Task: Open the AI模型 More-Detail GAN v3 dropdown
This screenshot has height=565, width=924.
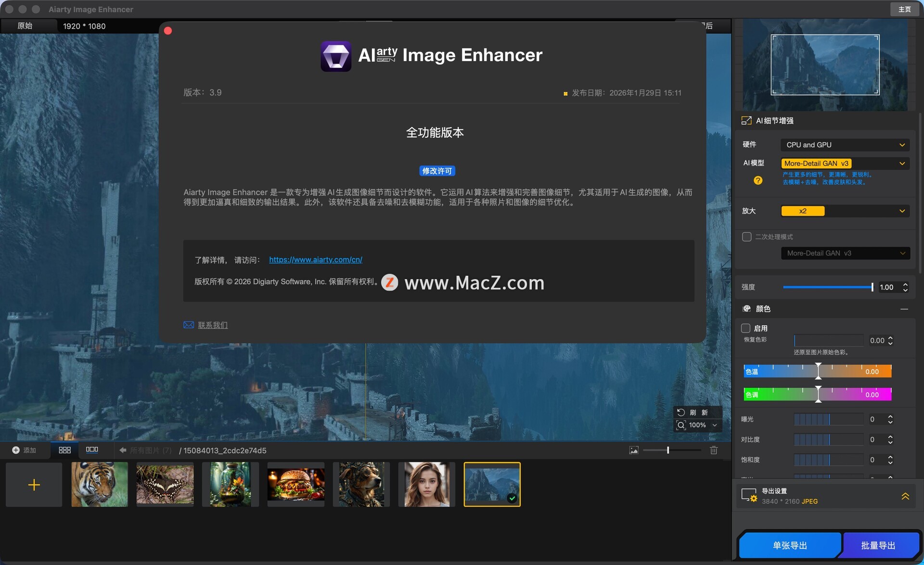Action: tap(845, 164)
